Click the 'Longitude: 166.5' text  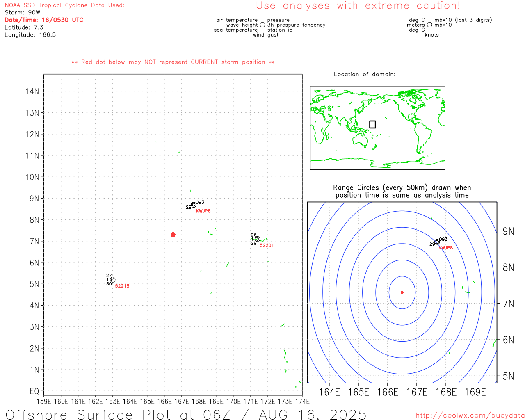tap(30, 34)
